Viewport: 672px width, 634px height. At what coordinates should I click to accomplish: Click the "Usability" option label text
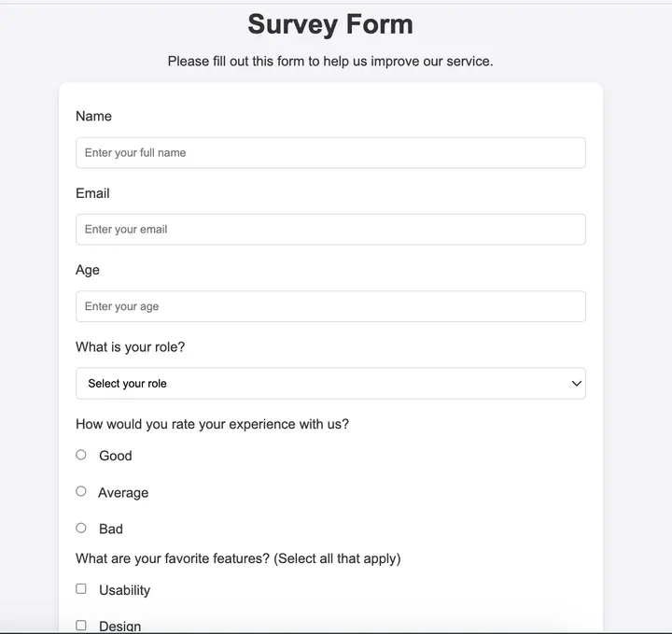tap(124, 590)
